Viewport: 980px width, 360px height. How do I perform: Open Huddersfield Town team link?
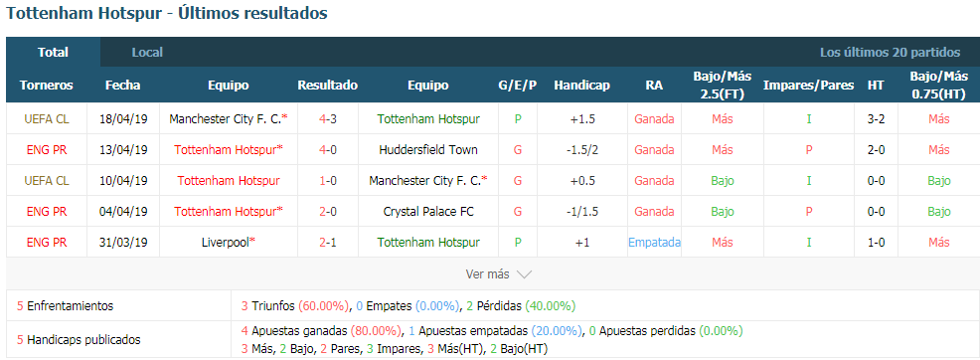click(x=428, y=149)
